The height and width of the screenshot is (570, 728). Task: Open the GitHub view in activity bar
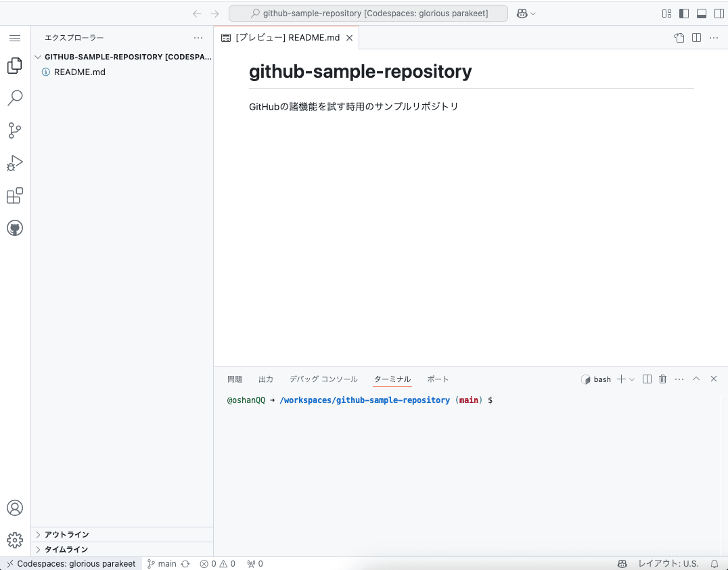coord(15,228)
